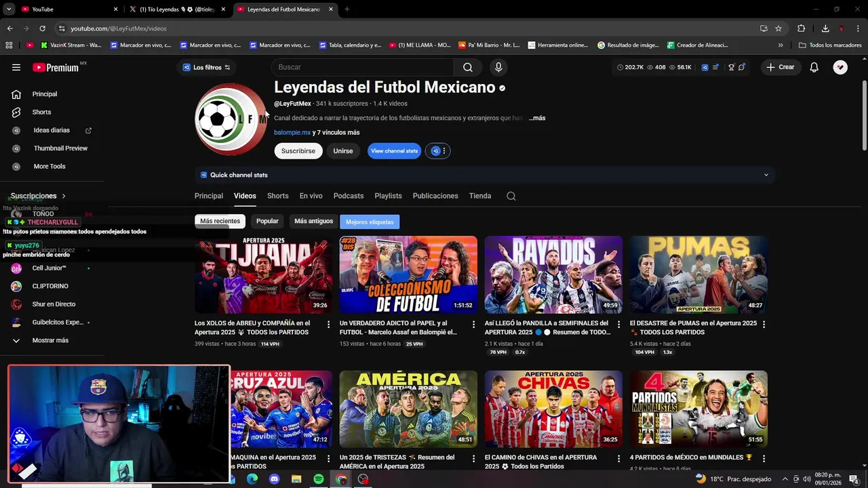Open the América Apertura 2025 thumbnail
The height and width of the screenshot is (488, 868).
(x=408, y=409)
